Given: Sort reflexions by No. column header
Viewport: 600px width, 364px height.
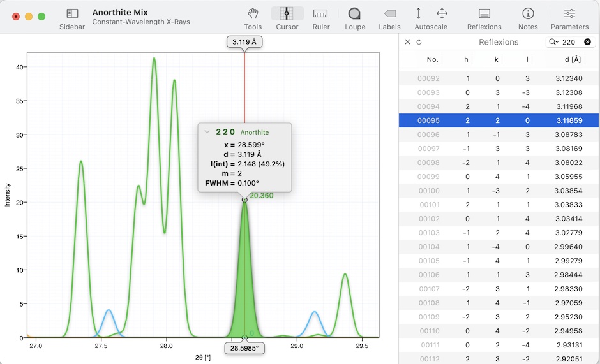Looking at the screenshot, I should pyautogui.click(x=432, y=59).
